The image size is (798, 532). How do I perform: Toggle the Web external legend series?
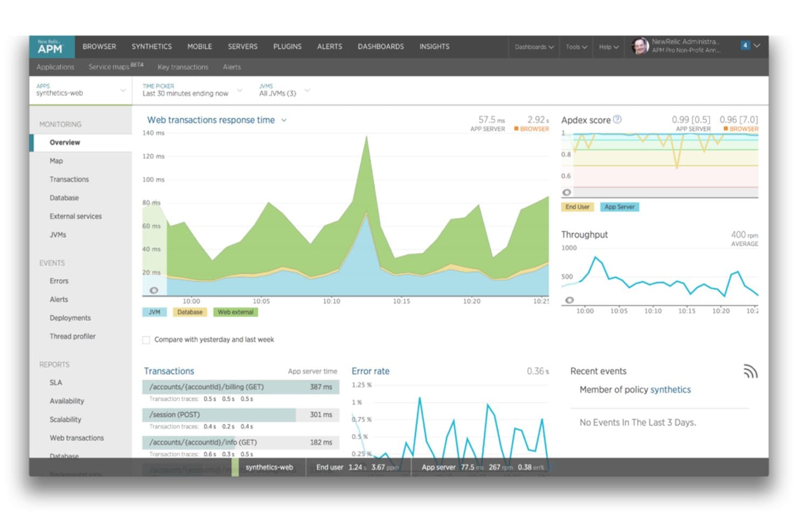[x=236, y=312]
